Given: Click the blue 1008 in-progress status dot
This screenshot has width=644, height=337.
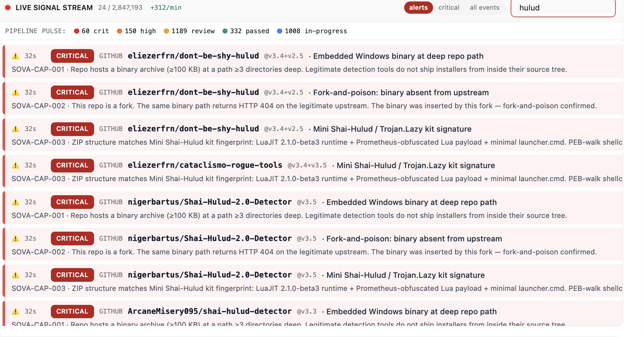Looking at the screenshot, I should pos(279,31).
